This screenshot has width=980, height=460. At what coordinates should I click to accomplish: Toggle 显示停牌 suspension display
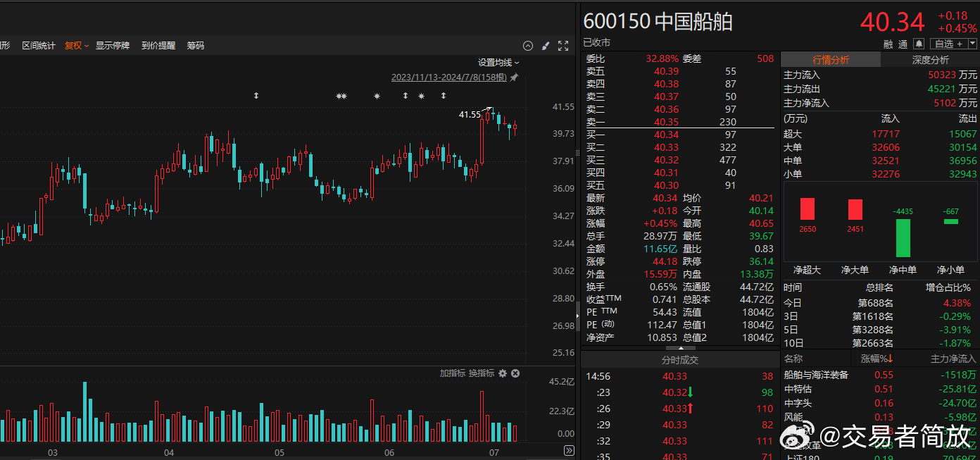click(113, 46)
